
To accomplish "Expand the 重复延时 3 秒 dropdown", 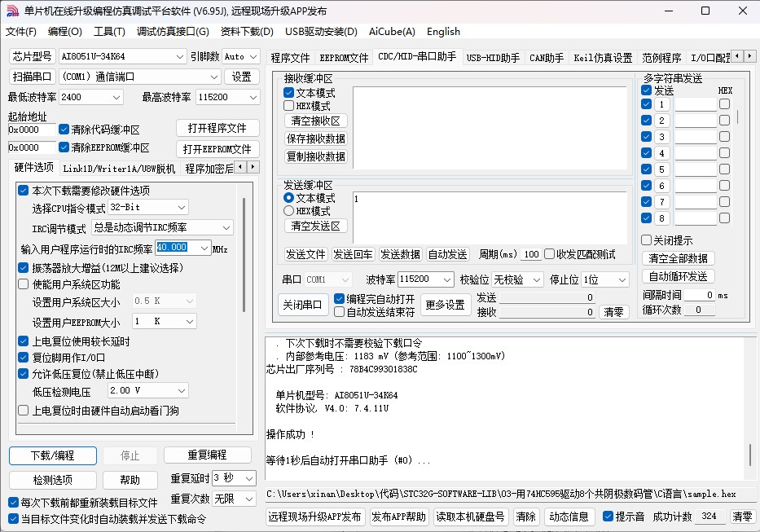I will click(249, 478).
